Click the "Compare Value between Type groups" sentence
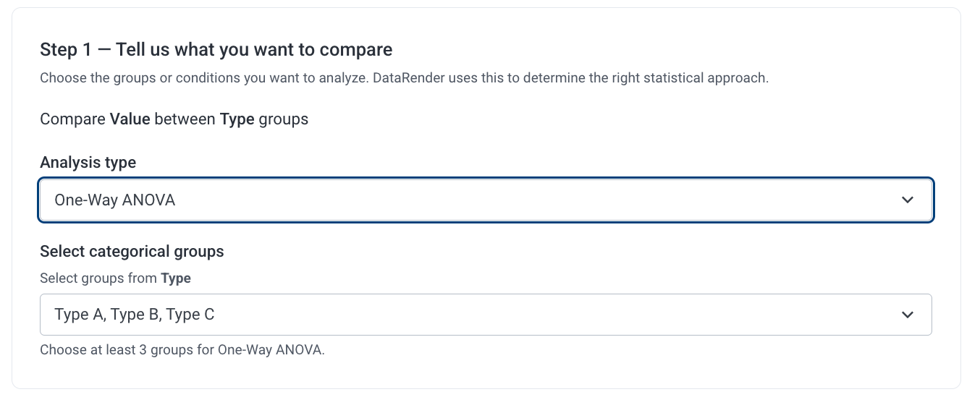Viewport: 980px width, 405px height. 174,119
